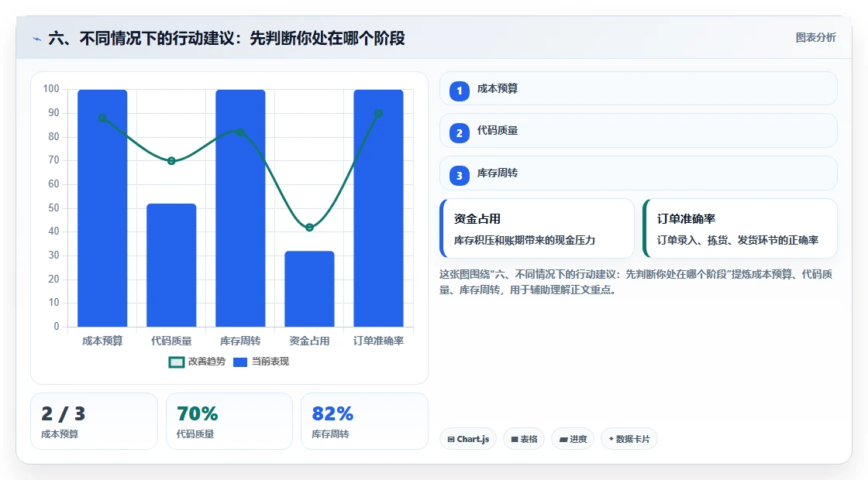868x480 pixels.
Task: Select the 表格 tag chip
Action: (524, 439)
